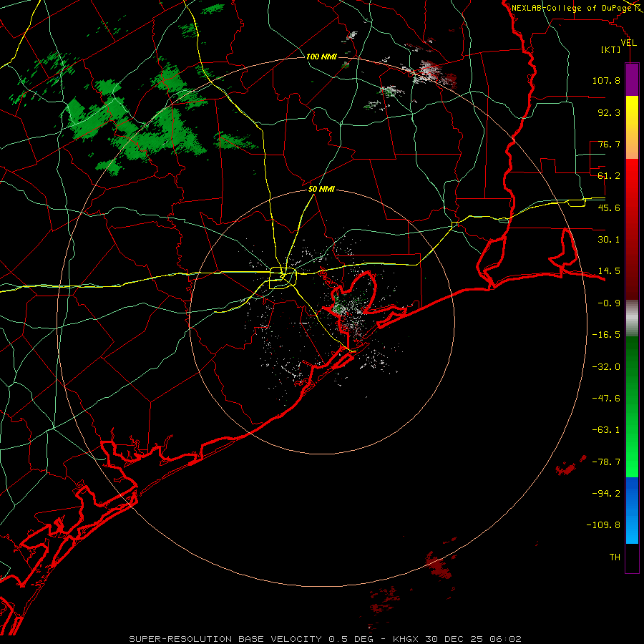Viewport: 644px width, 644px height.
Task: Click the KHGX station identifier in caption
Action: pos(406,639)
